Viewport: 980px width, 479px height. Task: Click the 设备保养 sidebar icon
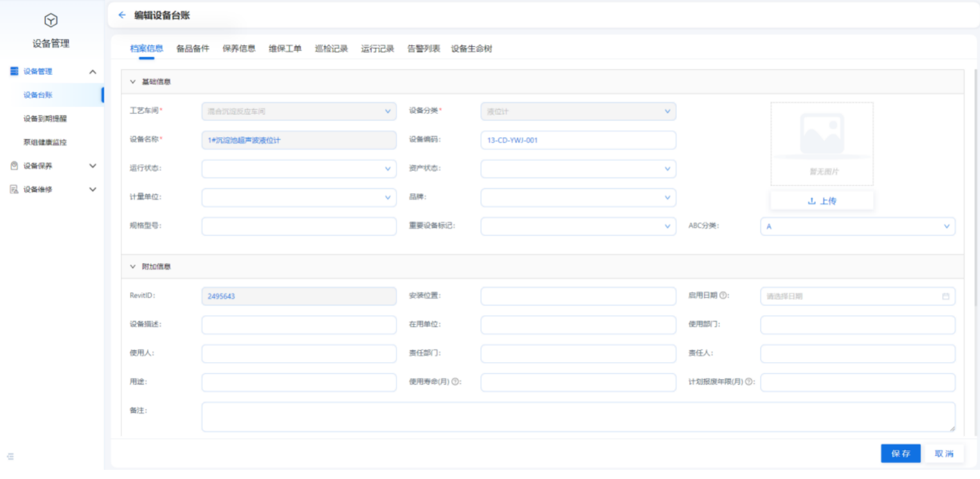pos(14,166)
